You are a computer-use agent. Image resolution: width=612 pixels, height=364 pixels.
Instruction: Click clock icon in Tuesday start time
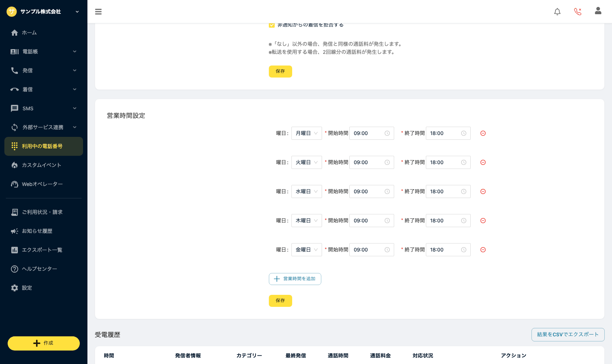pyautogui.click(x=387, y=162)
